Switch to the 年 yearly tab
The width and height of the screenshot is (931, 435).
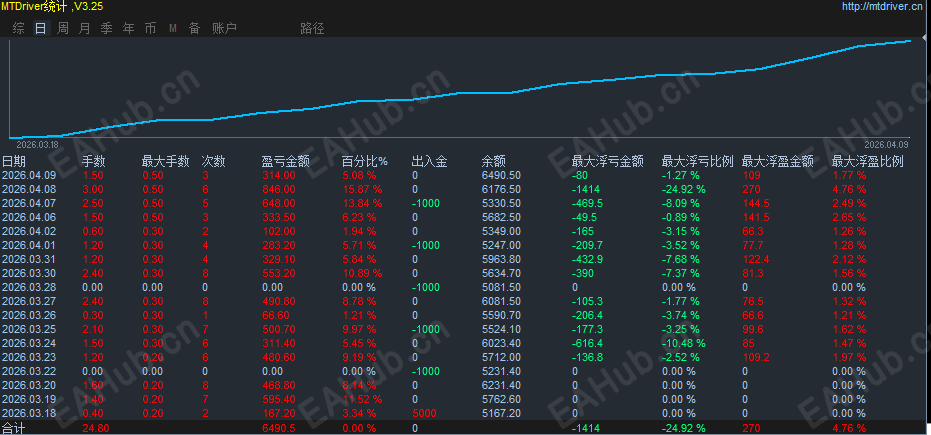[128, 28]
